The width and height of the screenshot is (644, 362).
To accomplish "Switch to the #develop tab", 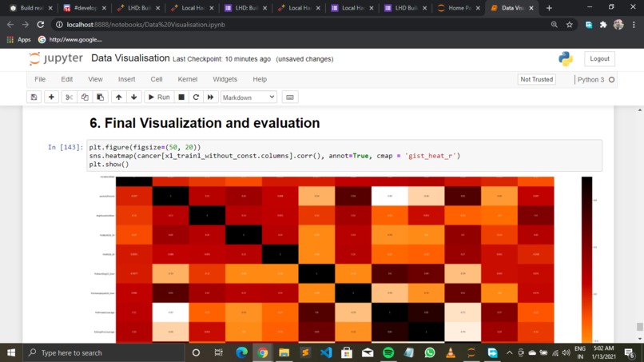I will [x=85, y=8].
